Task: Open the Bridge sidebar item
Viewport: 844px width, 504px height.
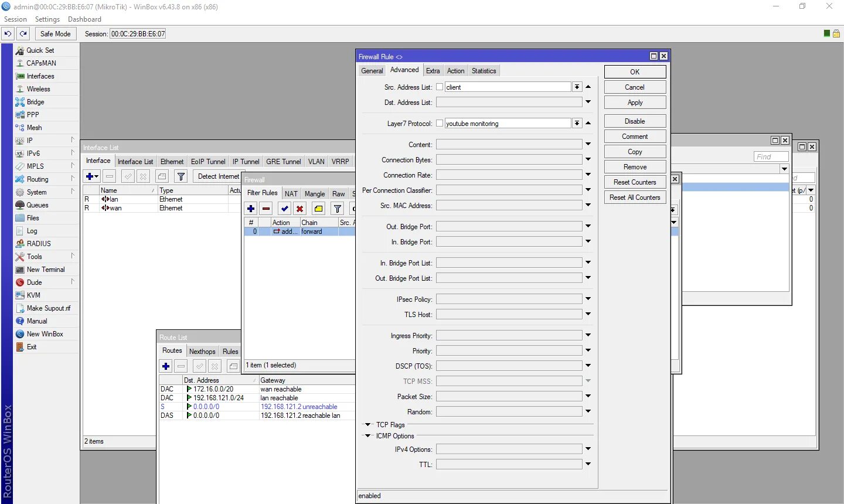Action: (35, 102)
